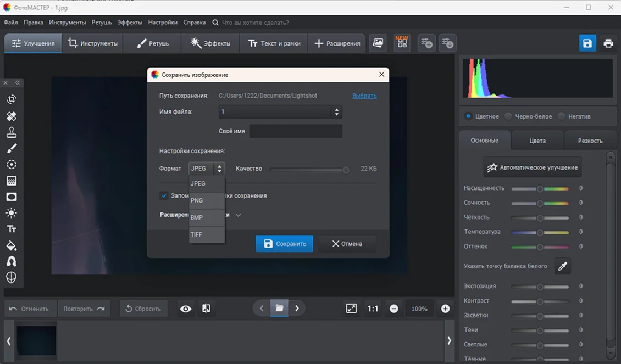Select the thumbnail in the filmstrip

(36, 340)
